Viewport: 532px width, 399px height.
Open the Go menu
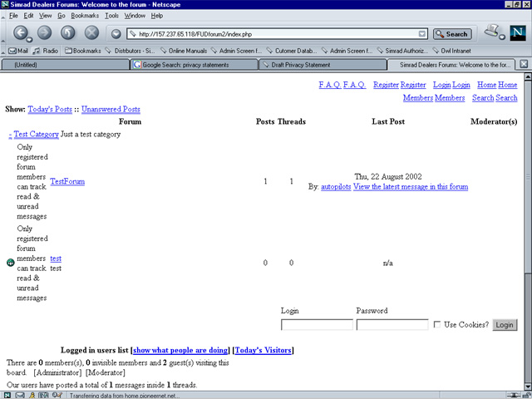[x=61, y=16]
